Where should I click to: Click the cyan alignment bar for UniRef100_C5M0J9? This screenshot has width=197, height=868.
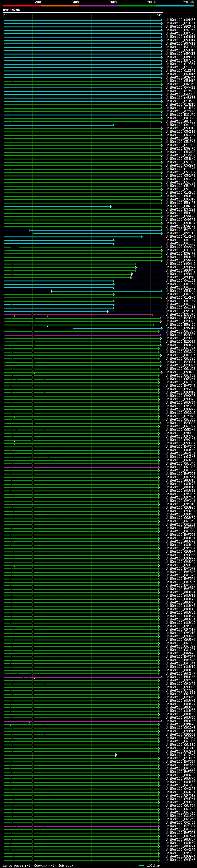coord(107,291)
